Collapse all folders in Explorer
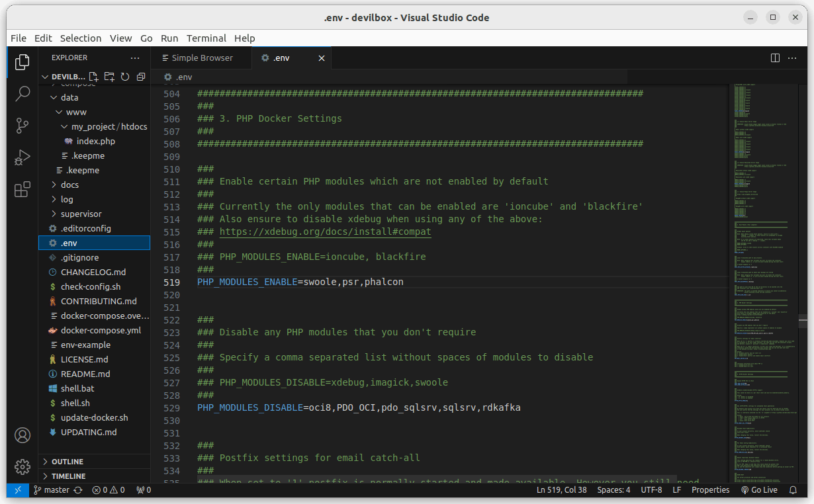This screenshot has height=504, width=814. coord(140,77)
